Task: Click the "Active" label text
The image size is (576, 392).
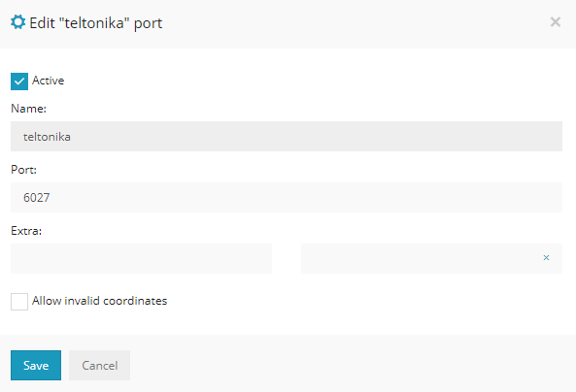Action: coord(49,81)
